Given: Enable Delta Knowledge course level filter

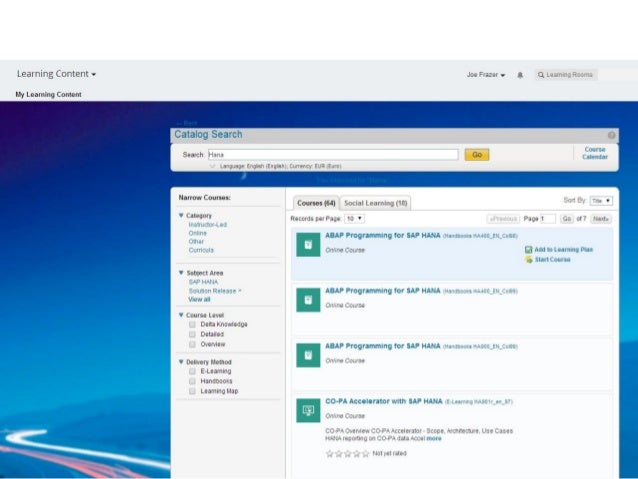Looking at the screenshot, I should tap(192, 324).
